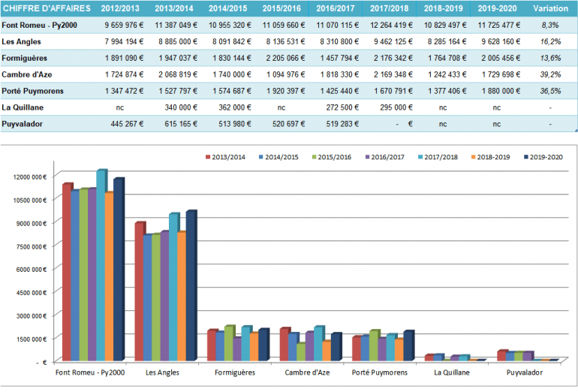
Task: Click the green 2015/2016 legend swatch
Action: click(x=314, y=157)
